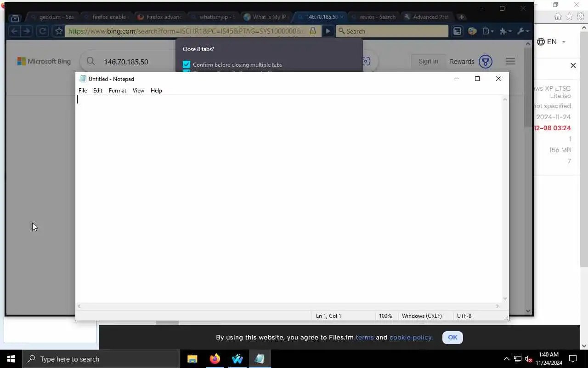Reload the Bing page

[x=43, y=31]
